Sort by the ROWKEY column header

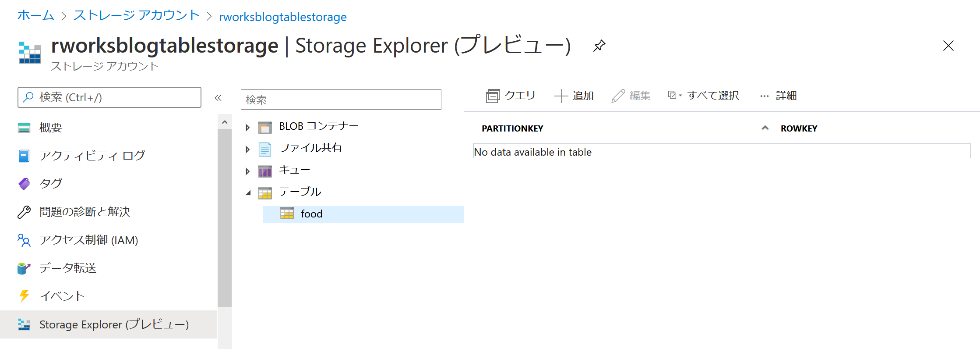click(799, 128)
